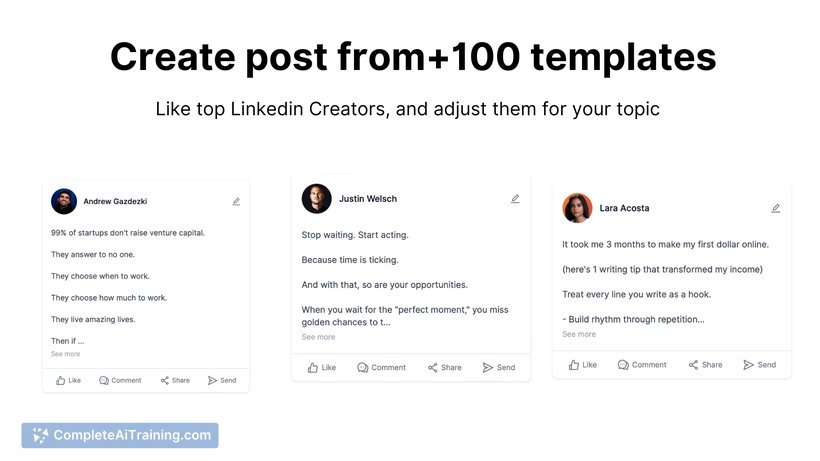Comment on Justin Welsch's post

381,367
